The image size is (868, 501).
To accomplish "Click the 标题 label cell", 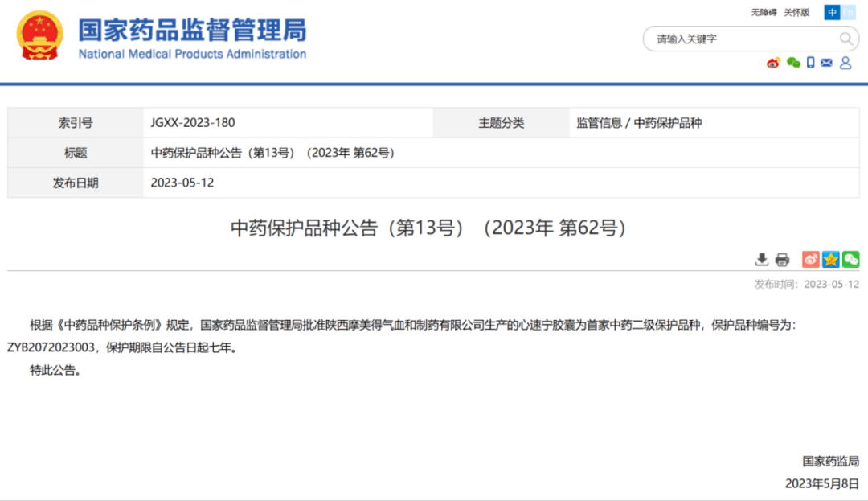I will [76, 153].
